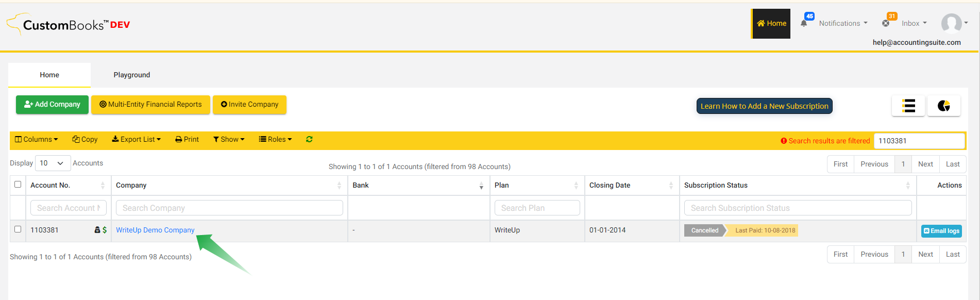Click the Invite Company button
Screen dimensions: 980x300
coord(250,105)
